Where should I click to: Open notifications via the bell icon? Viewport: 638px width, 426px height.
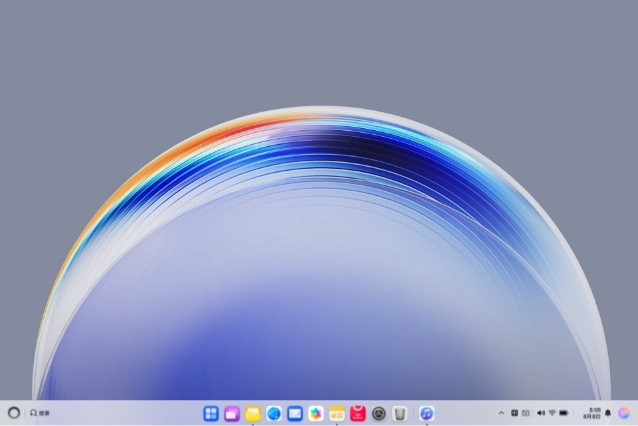pyautogui.click(x=608, y=413)
